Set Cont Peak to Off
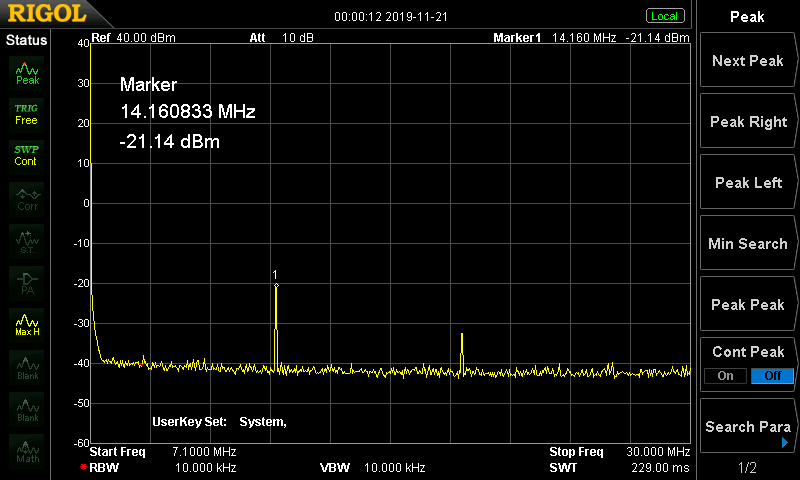 tap(772, 376)
